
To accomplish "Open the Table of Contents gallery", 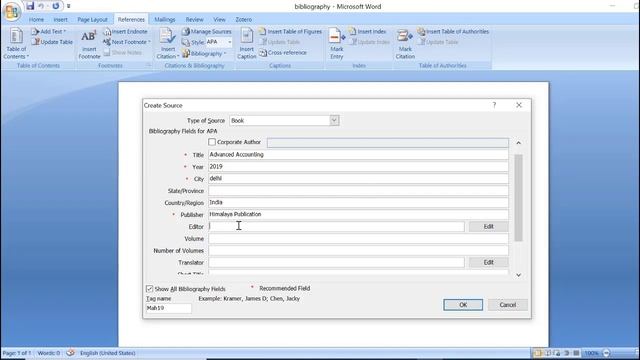I will click(16, 44).
